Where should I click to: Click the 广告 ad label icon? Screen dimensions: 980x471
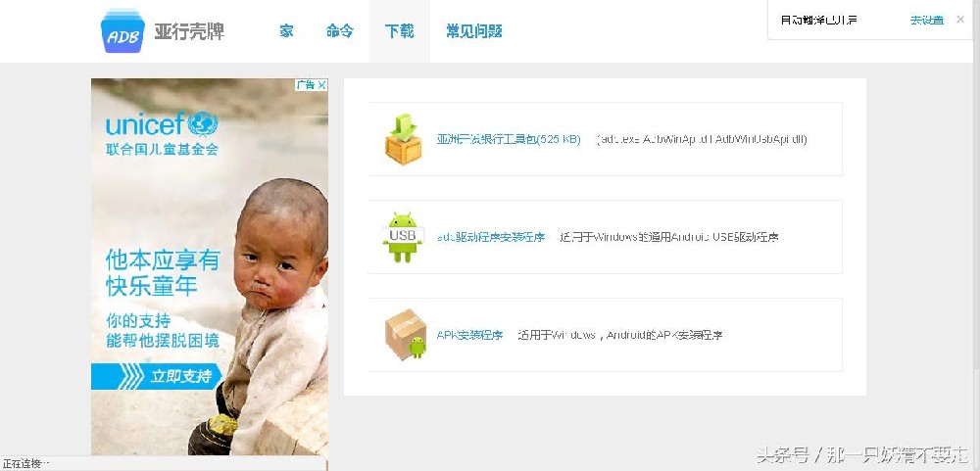tap(306, 85)
